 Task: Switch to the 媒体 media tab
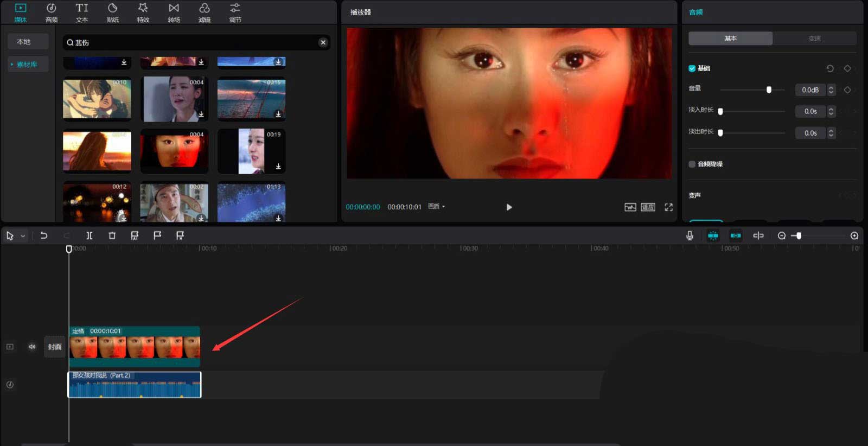20,12
